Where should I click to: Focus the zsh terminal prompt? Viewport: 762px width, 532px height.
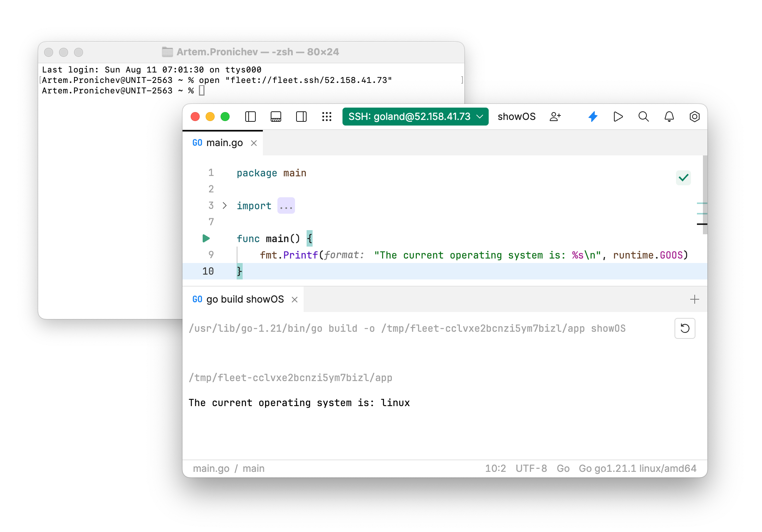pos(202,90)
